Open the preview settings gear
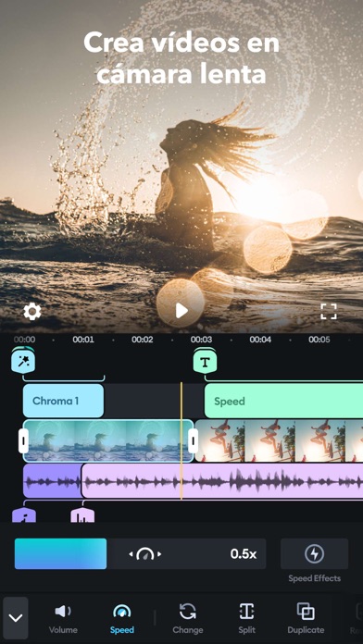Image resolution: width=363 pixels, height=644 pixels. [32, 312]
